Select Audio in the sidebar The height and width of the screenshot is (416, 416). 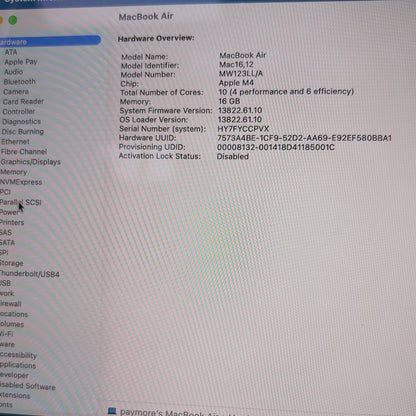click(x=13, y=72)
